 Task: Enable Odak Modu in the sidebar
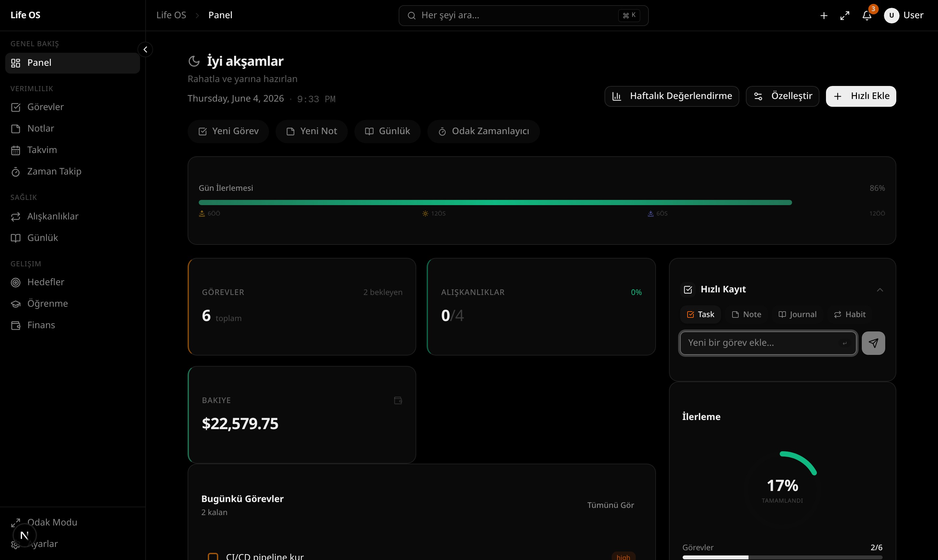click(73, 523)
